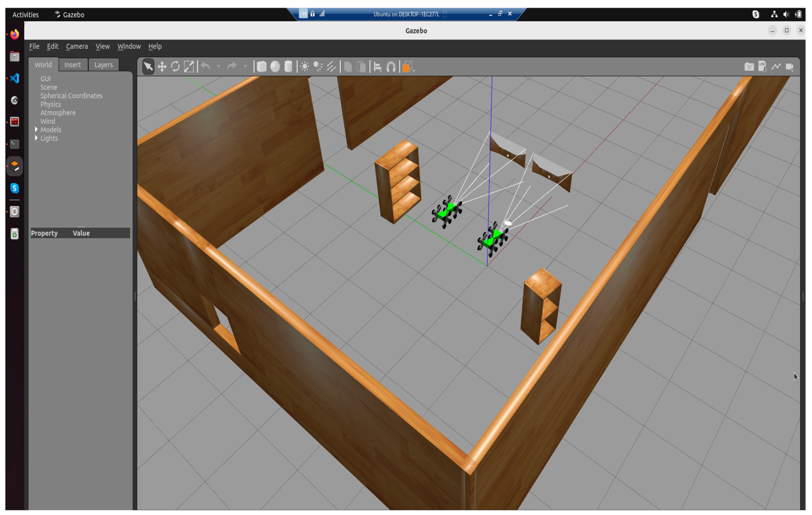Switch to the Layers tab
Viewport: 812px width, 515px height.
click(103, 65)
